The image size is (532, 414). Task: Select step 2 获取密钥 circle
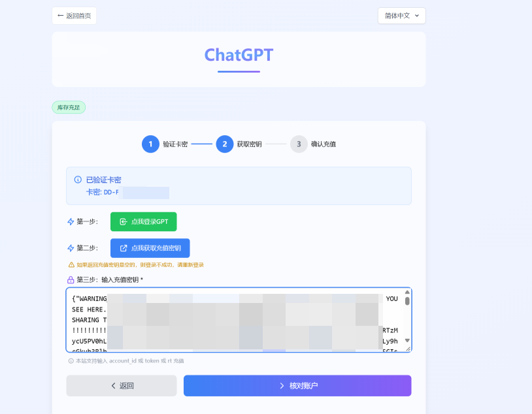coord(225,144)
